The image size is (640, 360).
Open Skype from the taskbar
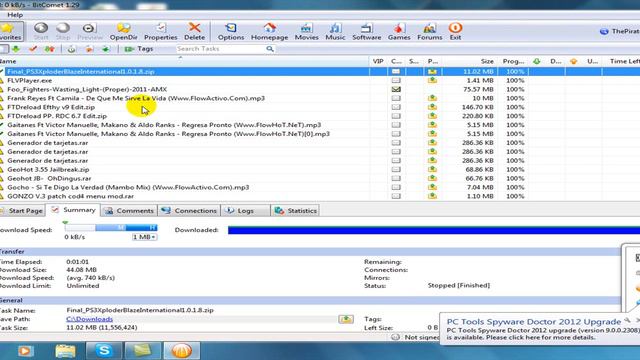tap(104, 351)
